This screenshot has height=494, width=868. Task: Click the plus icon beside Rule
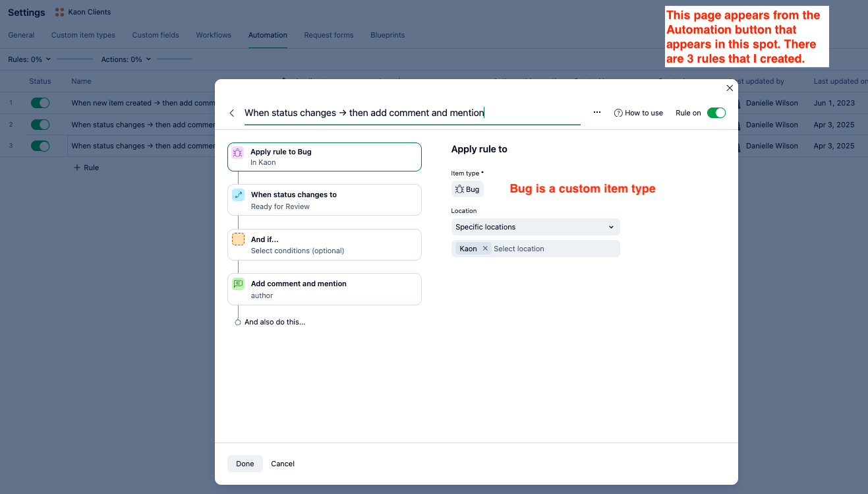pos(77,168)
